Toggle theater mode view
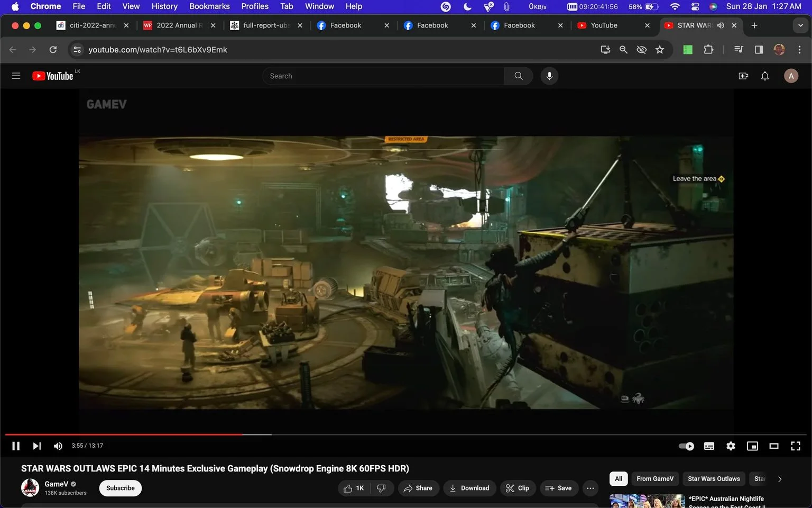The image size is (812, 508). pos(773,446)
